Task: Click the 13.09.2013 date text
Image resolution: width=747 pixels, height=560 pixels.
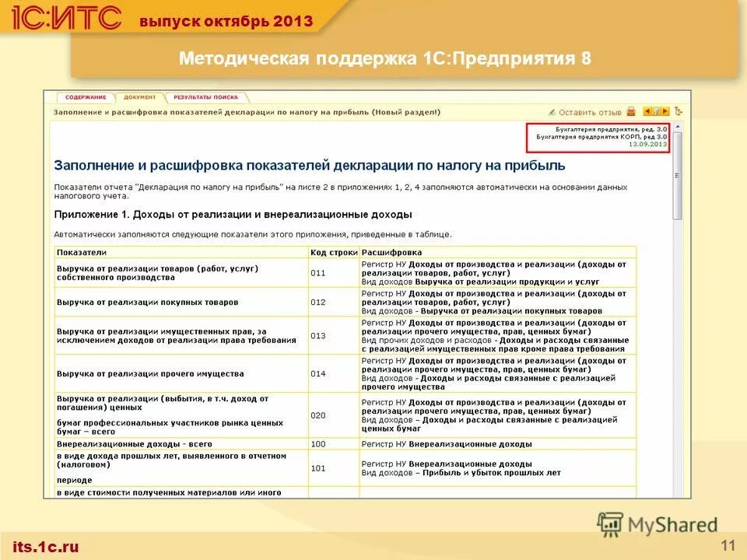Action: (648, 144)
